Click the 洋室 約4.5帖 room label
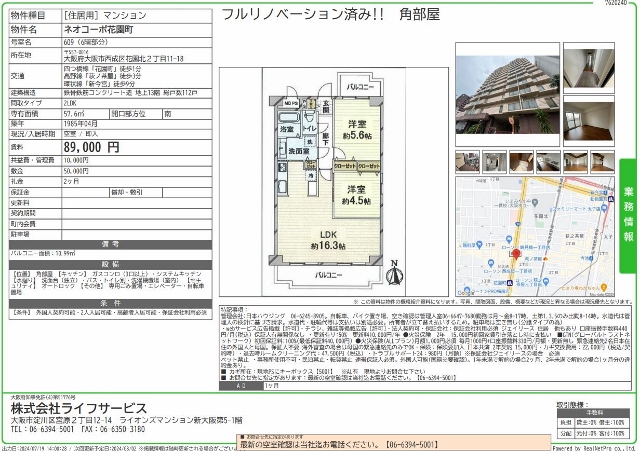The height and width of the screenshot is (451, 640). click(x=356, y=195)
